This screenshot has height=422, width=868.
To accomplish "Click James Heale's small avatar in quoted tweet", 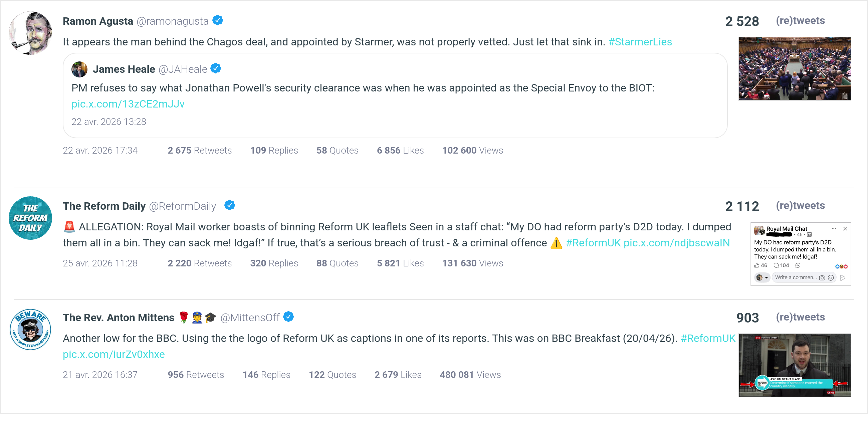I will 79,69.
